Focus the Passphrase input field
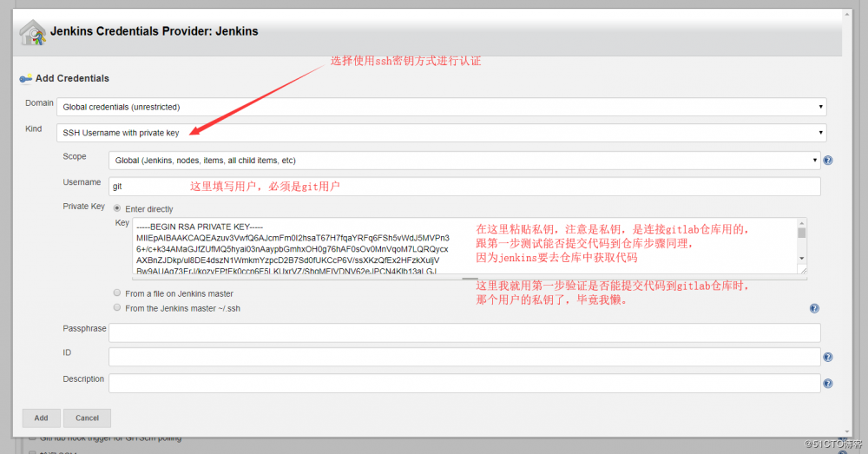This screenshot has height=454, width=868. pos(464,332)
